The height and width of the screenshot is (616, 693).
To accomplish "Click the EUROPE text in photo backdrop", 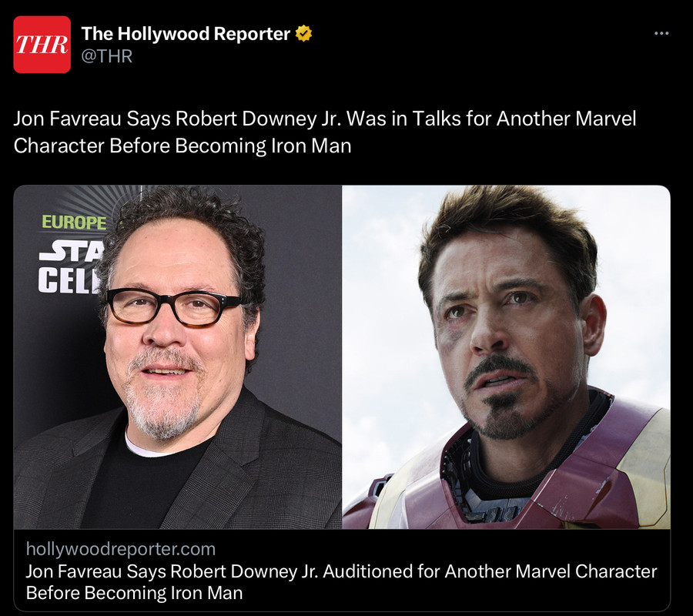I will (74, 223).
